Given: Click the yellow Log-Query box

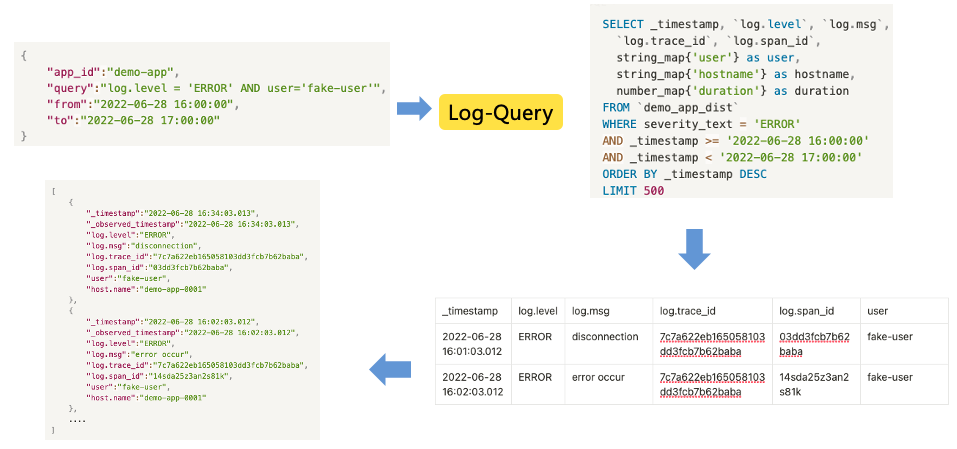Looking at the screenshot, I should [x=500, y=112].
